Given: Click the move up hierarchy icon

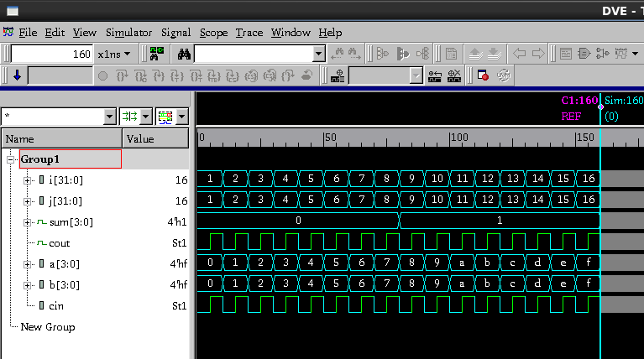Looking at the screenshot, I should (x=475, y=54).
